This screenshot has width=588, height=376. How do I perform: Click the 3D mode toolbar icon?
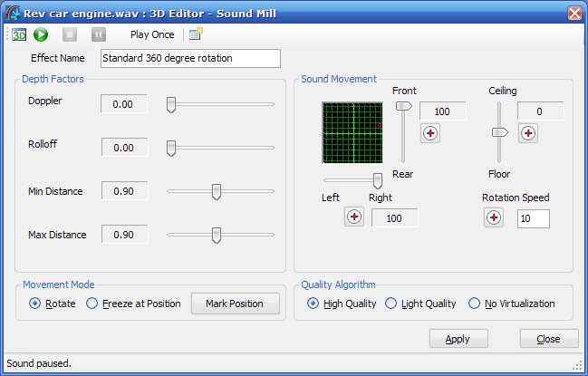[19, 34]
